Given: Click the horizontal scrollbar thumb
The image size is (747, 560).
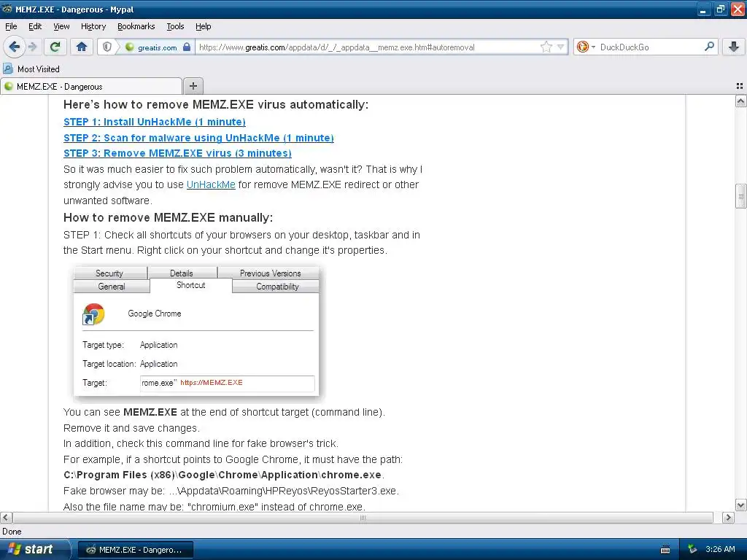Looking at the screenshot, I should pyautogui.click(x=363, y=517).
